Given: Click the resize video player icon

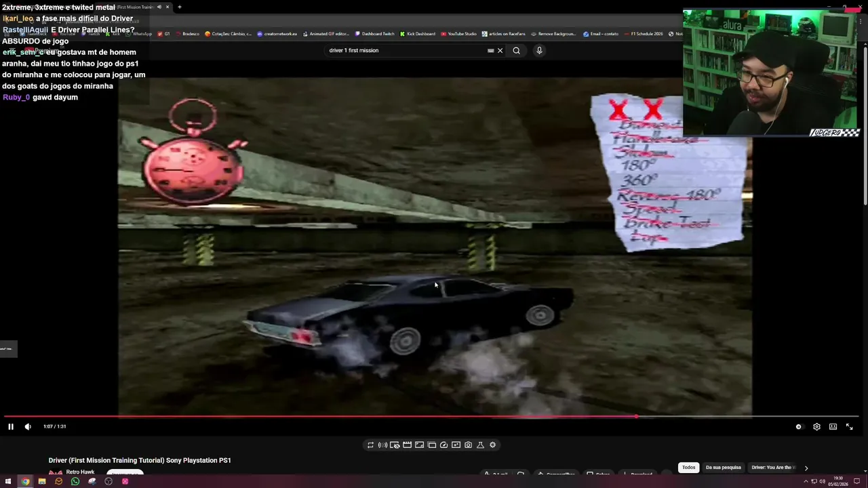Looking at the screenshot, I should pos(419,445).
